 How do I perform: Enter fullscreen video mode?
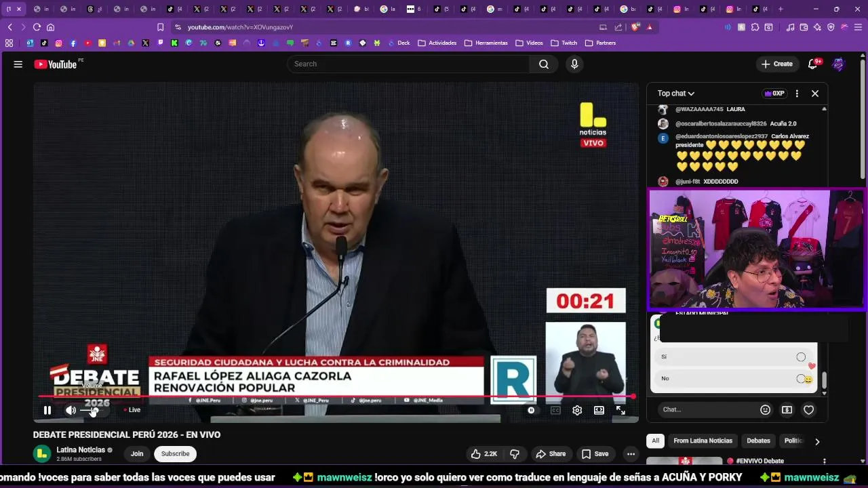(620, 410)
